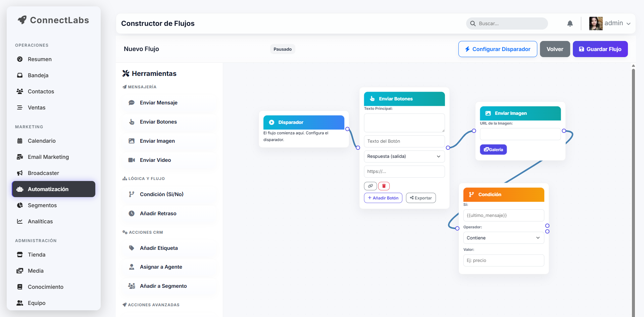Click the Configurar Disparador button
Screen dimensions: 644x317
(497, 49)
